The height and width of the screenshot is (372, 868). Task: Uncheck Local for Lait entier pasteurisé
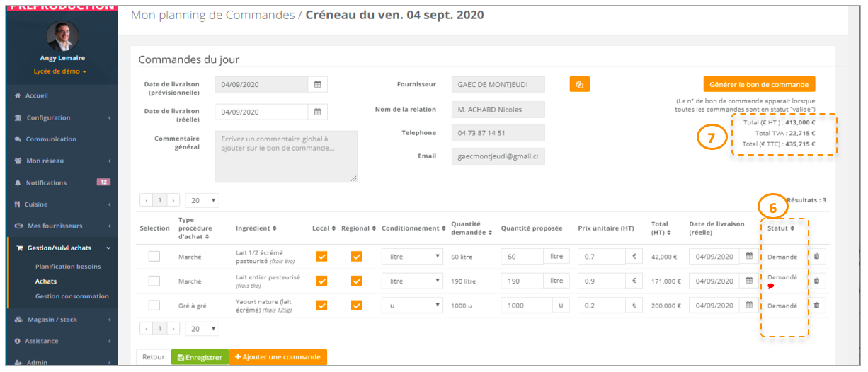pyautogui.click(x=322, y=281)
